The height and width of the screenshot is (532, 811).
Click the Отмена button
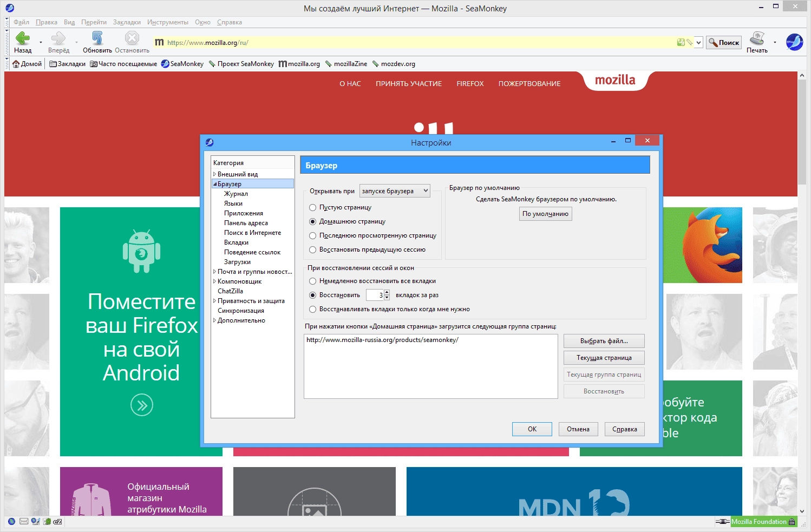[578, 429]
